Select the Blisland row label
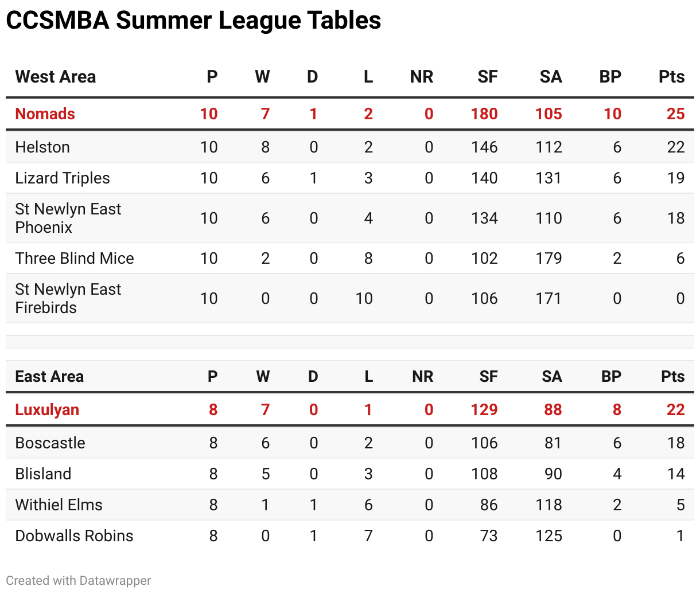Viewport: 700px width, 594px height. click(44, 474)
